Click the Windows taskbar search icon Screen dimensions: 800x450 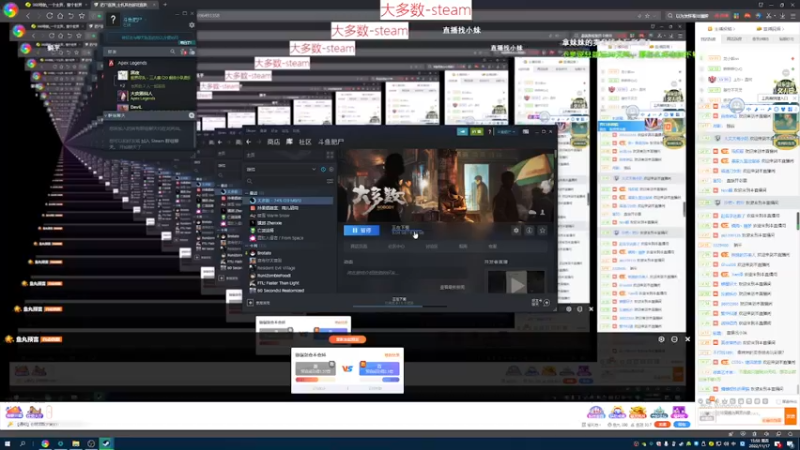click(22, 444)
